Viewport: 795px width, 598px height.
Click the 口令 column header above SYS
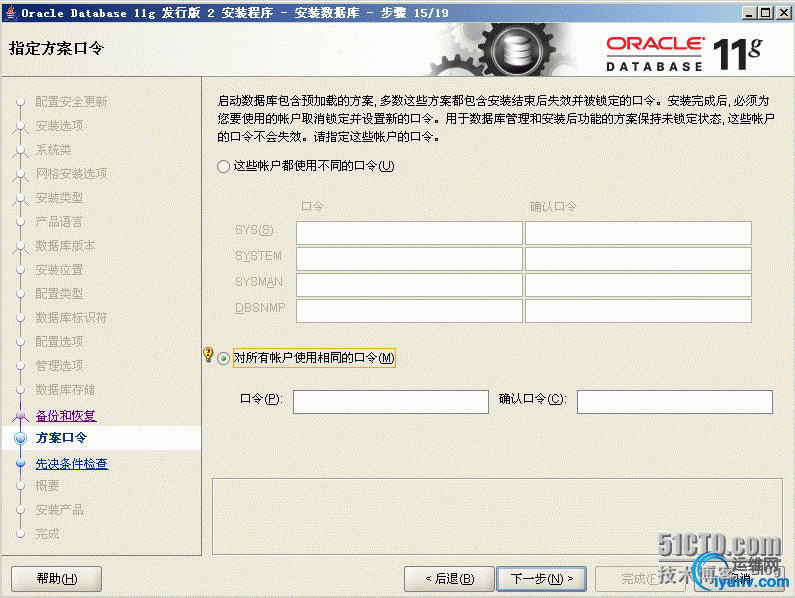point(312,206)
